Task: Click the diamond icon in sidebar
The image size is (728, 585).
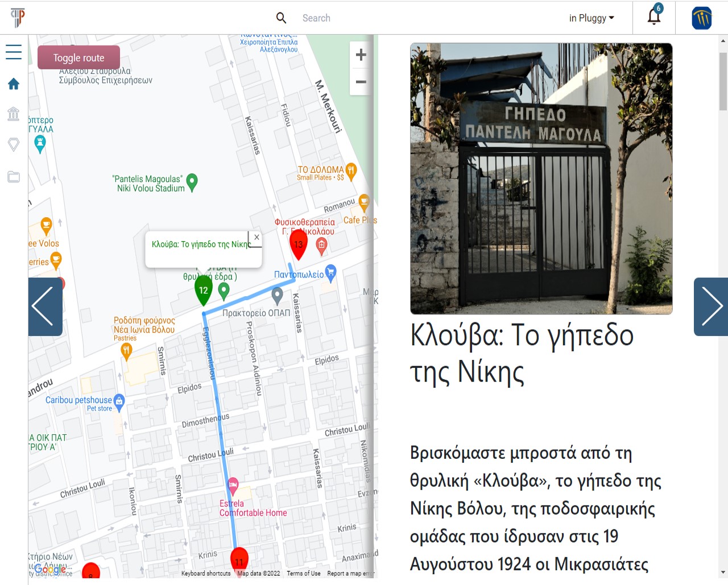Action: pos(14,144)
